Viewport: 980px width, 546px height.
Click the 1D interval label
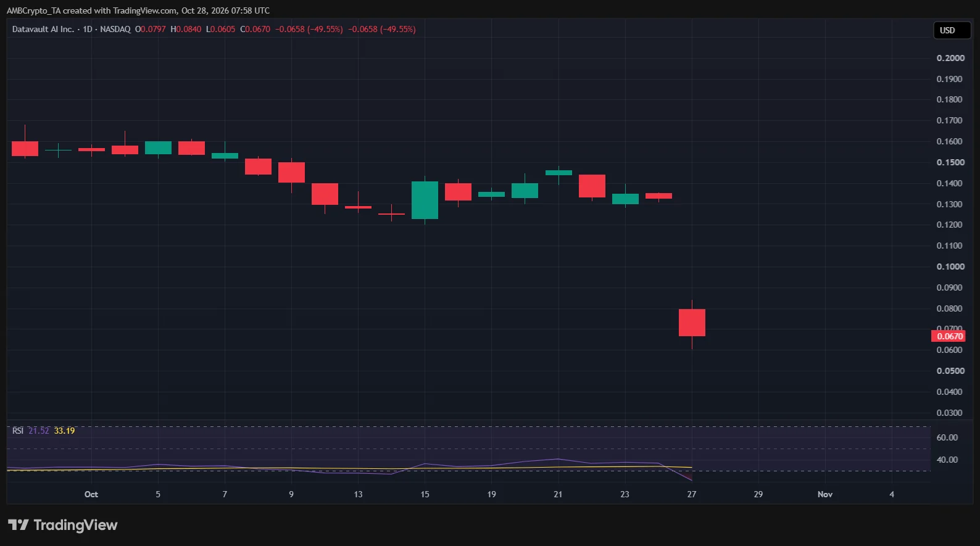[88, 29]
